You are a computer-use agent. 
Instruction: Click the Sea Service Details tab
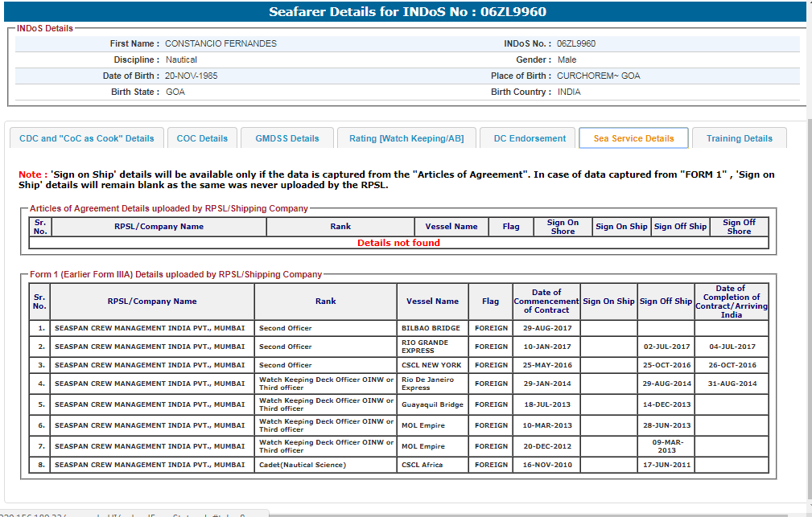click(x=633, y=138)
